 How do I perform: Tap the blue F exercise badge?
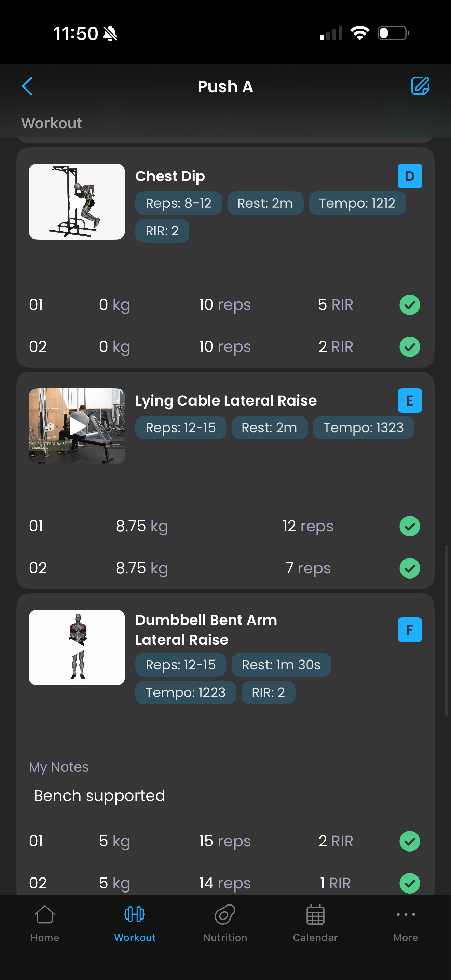click(x=410, y=630)
